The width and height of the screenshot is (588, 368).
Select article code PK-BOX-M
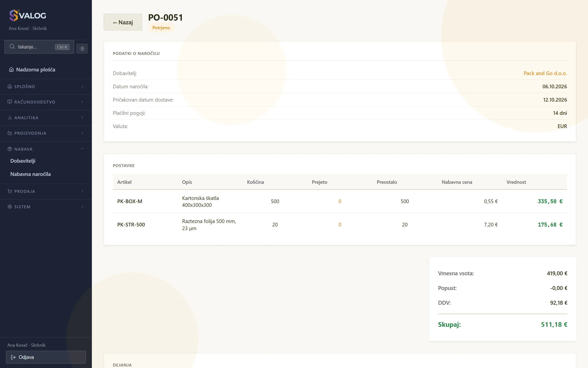(130, 201)
